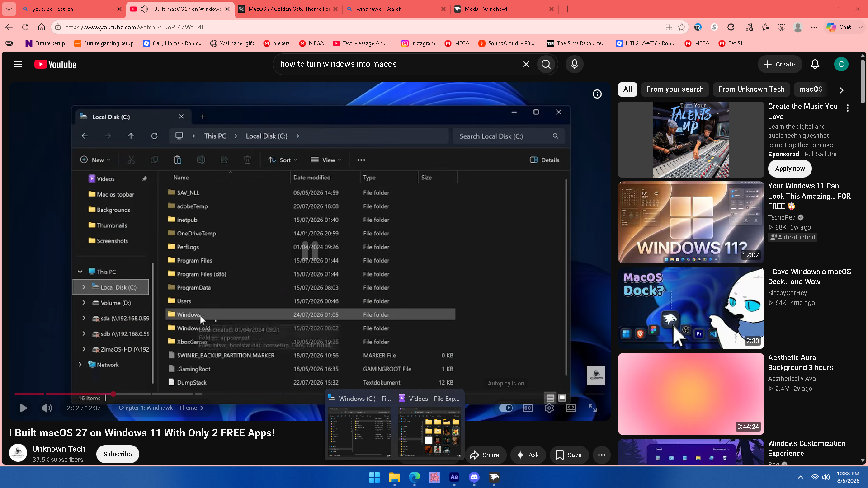Open I Gave Windows a macOS Dock video

click(691, 308)
